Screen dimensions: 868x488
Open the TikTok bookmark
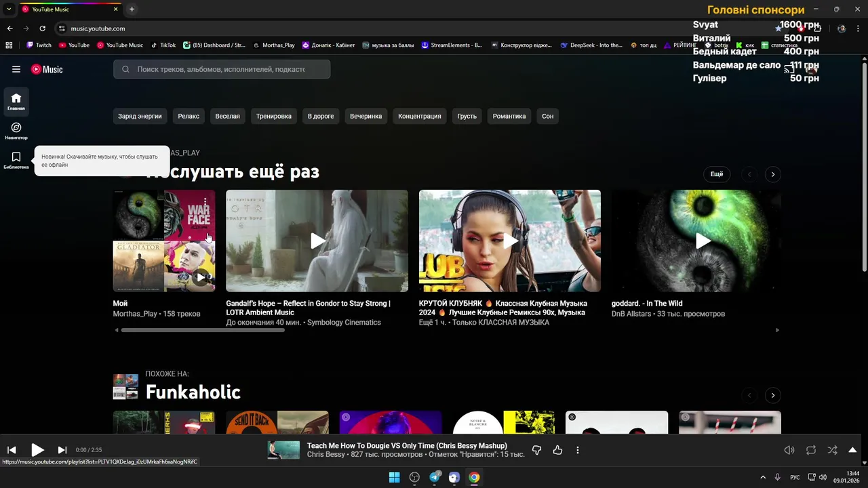[x=163, y=45]
